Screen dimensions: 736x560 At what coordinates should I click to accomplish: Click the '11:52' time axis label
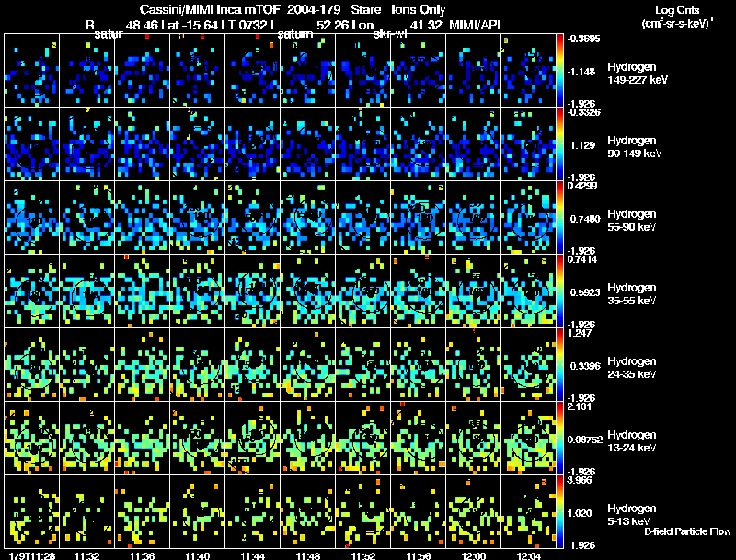click(x=362, y=555)
